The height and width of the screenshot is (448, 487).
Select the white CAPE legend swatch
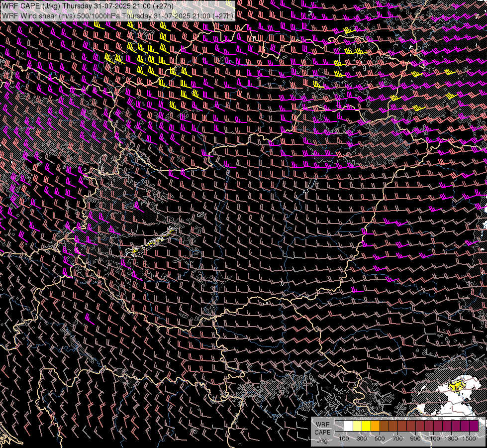pos(349,426)
